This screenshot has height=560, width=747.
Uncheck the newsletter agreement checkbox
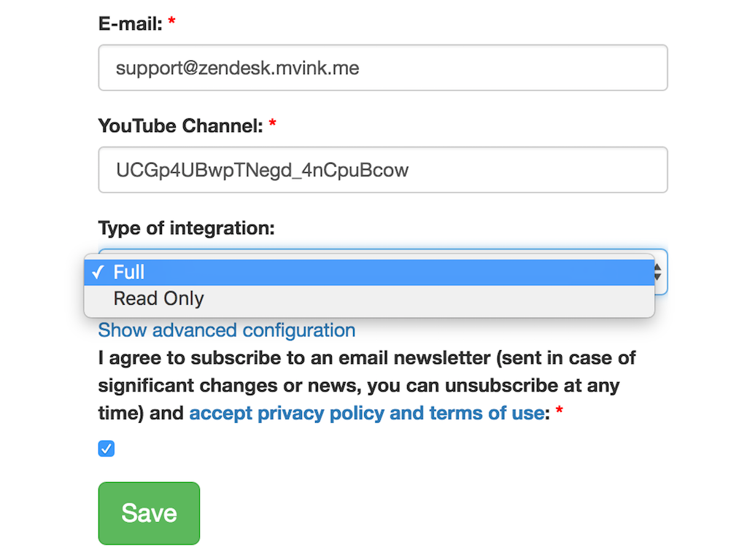[x=107, y=448]
